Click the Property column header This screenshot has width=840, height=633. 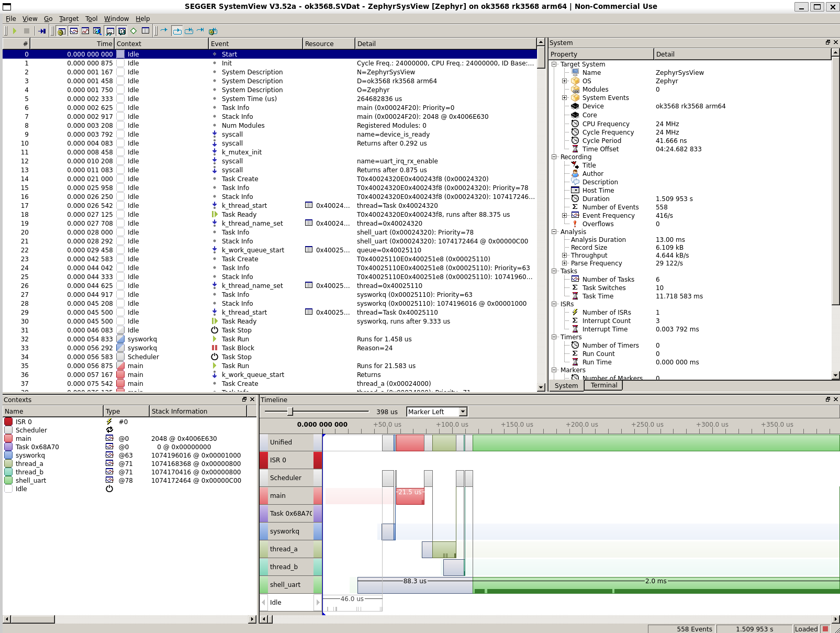(x=601, y=54)
